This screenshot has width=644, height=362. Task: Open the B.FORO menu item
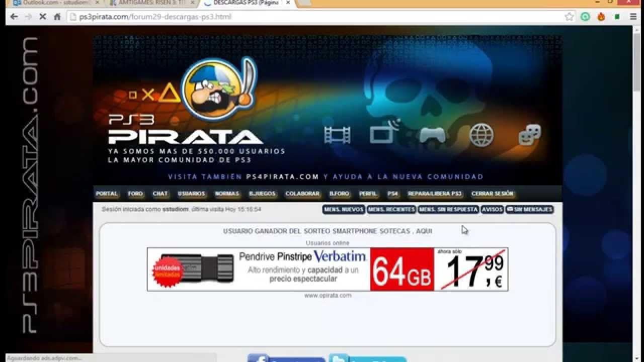point(340,194)
